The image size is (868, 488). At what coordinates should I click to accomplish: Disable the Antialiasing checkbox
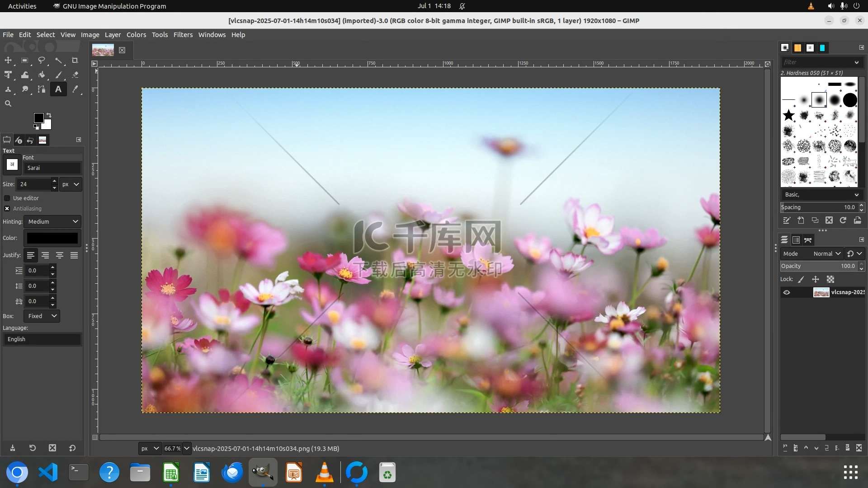[x=7, y=209]
